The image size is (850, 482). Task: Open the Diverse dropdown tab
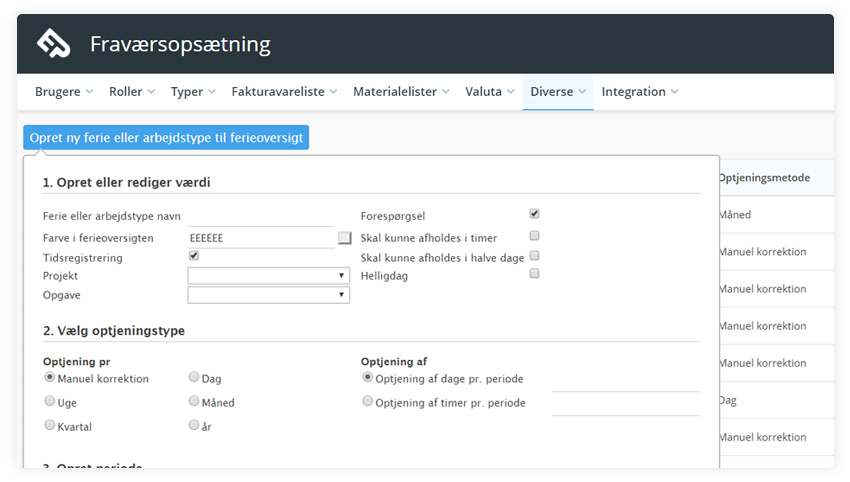click(x=558, y=92)
